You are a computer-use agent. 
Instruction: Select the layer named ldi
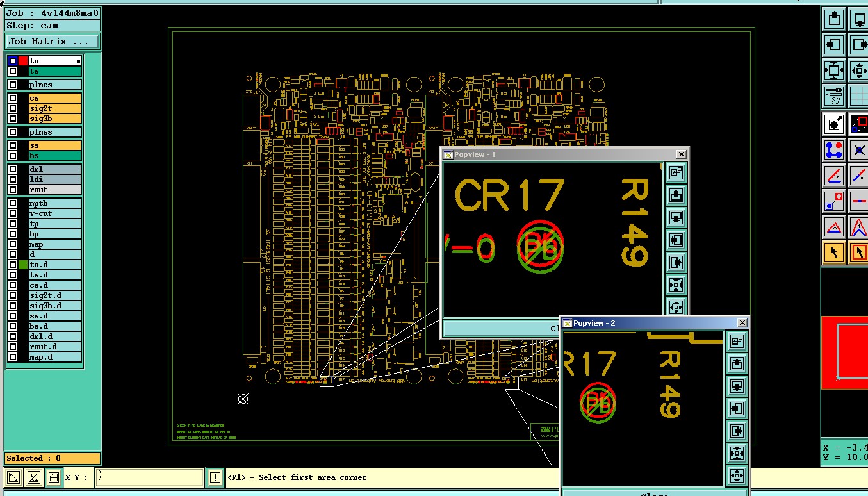point(55,179)
